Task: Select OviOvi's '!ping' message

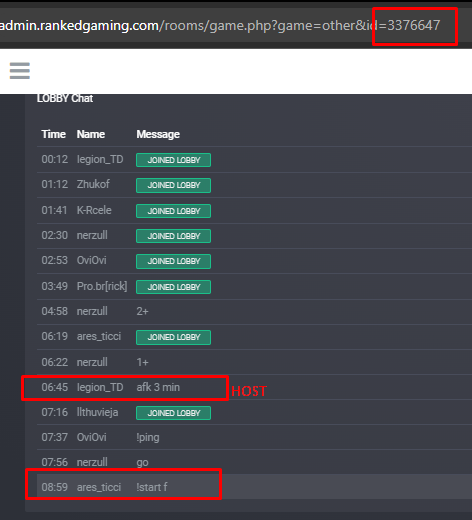Action: [x=148, y=438]
